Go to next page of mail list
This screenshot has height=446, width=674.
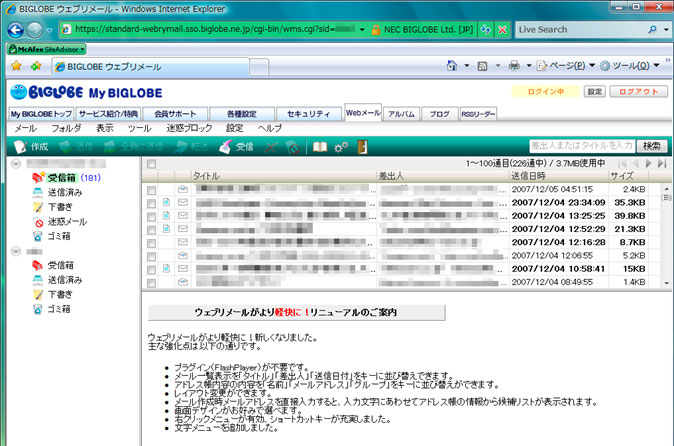coord(649,163)
